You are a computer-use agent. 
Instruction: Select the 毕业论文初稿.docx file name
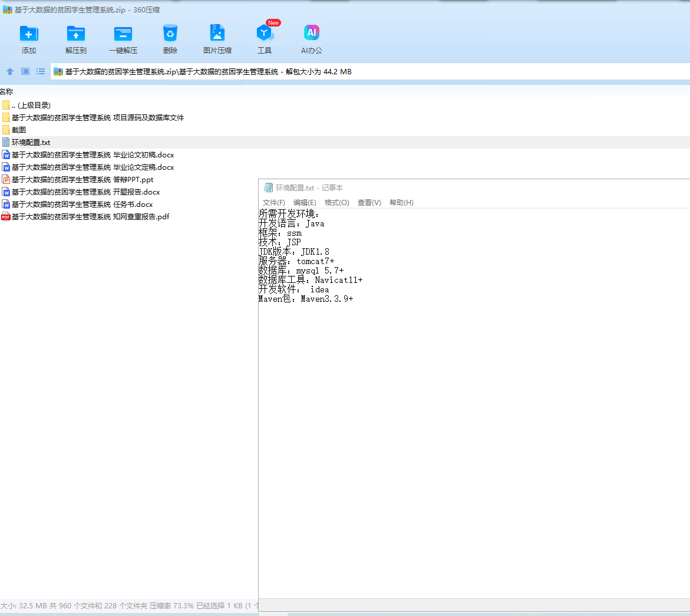[x=93, y=155]
